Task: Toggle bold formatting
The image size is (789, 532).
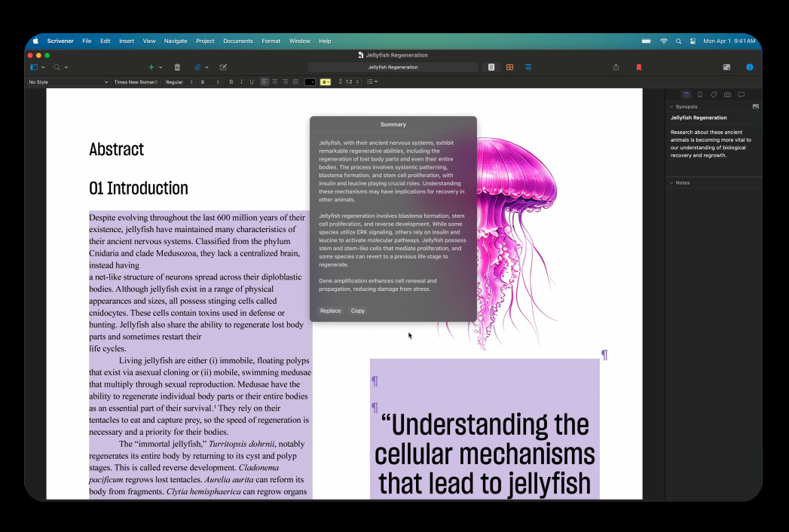Action: point(231,82)
